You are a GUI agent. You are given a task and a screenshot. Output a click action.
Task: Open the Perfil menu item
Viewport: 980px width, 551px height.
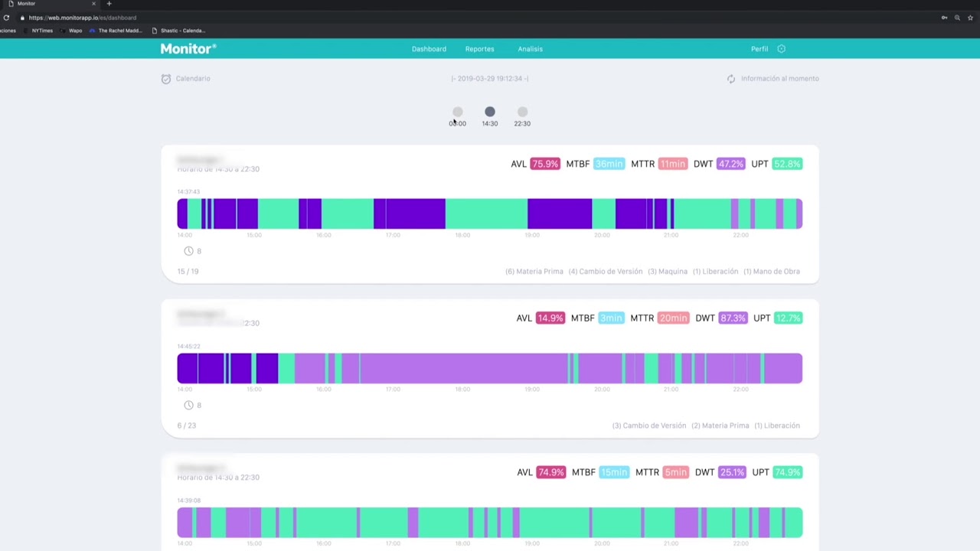(759, 49)
